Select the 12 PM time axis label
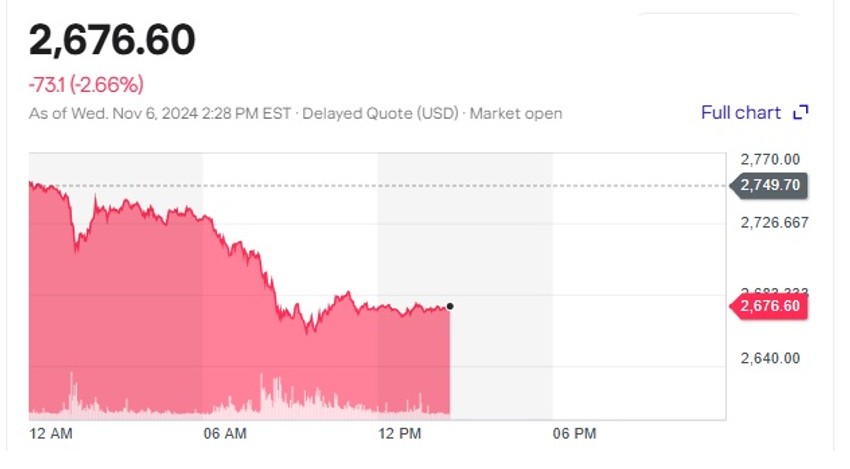Image resolution: width=850 pixels, height=469 pixels. click(400, 434)
